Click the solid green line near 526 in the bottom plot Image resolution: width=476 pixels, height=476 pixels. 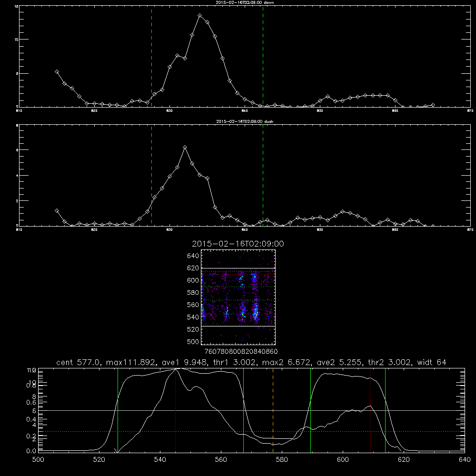(x=118, y=410)
